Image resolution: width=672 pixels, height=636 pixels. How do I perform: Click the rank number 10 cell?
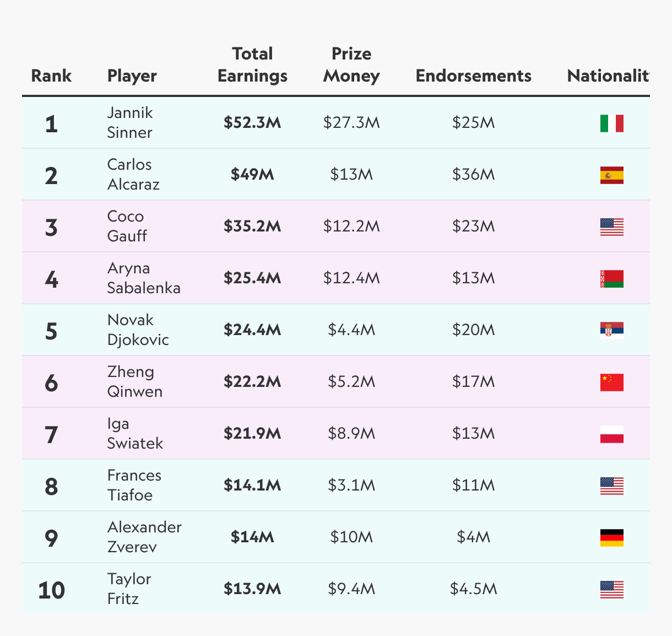[51, 590]
